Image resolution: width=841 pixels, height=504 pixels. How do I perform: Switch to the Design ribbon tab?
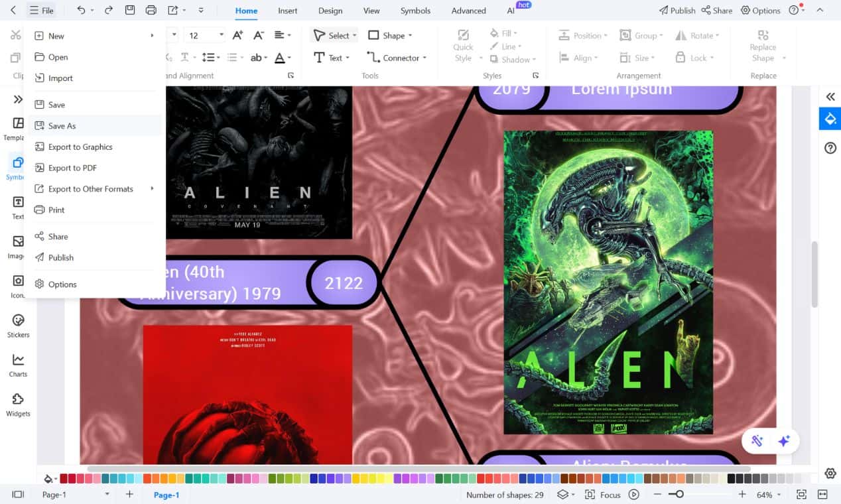tap(330, 11)
